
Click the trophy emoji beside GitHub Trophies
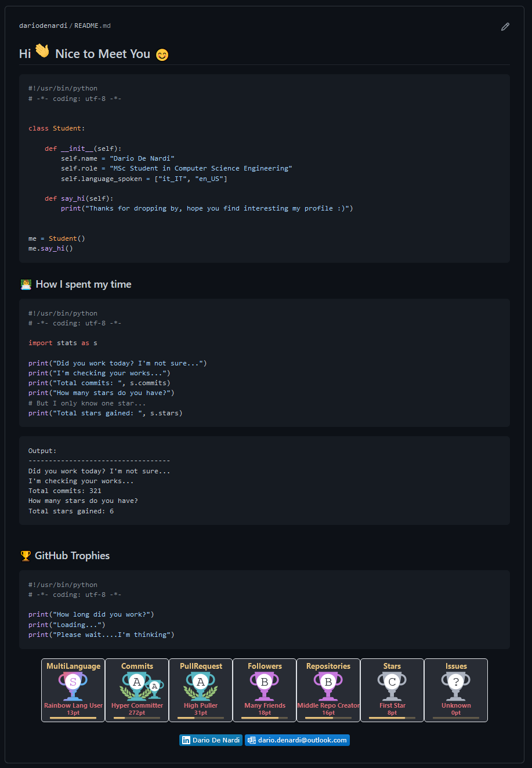26,556
